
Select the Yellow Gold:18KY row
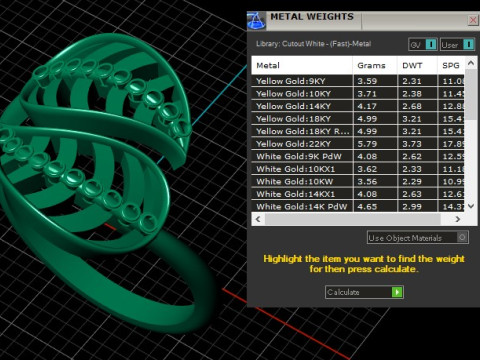(358, 119)
